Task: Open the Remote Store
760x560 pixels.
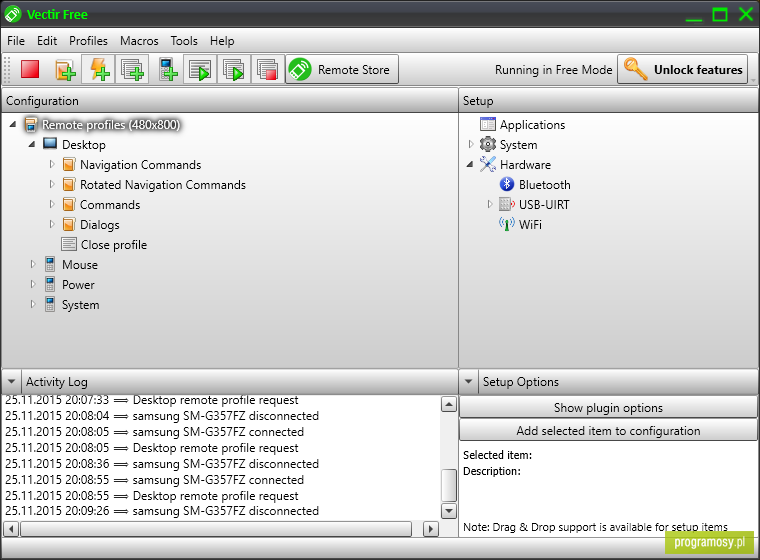Action: point(342,70)
